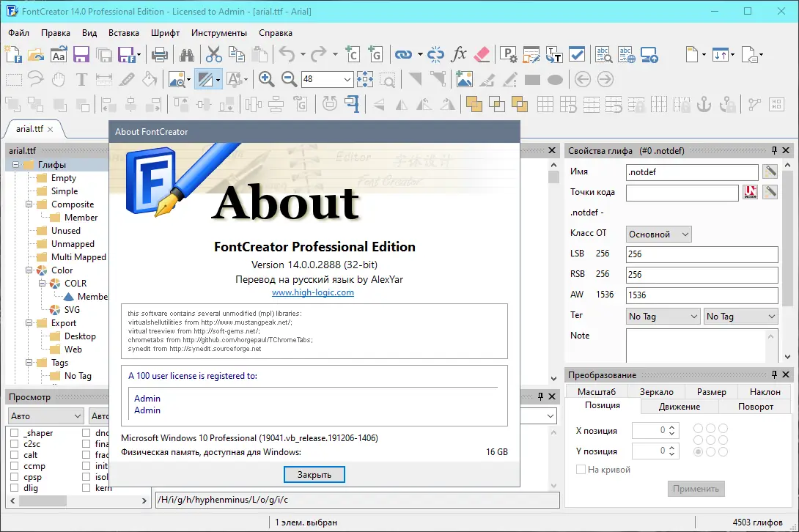Collapse the Composite tree node
799x532 pixels.
coord(29,204)
